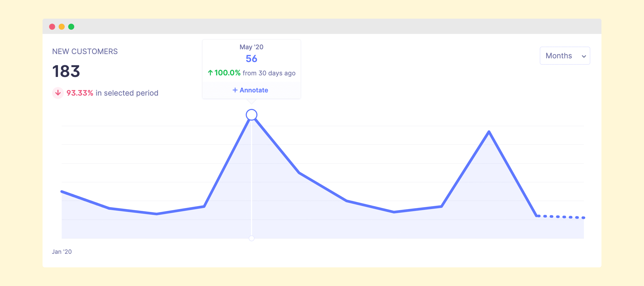
Task: Click the 100.0% growth figure in tooltip
Action: point(227,73)
